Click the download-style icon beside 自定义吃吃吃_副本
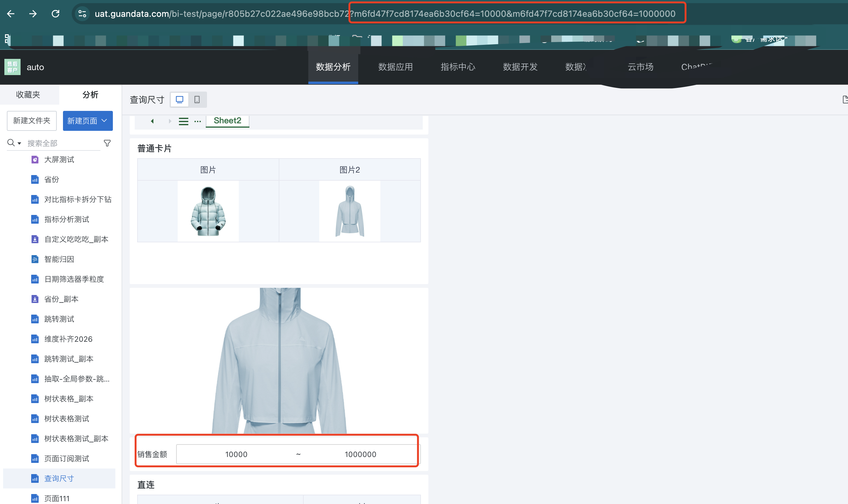This screenshot has width=848, height=504. pyautogui.click(x=35, y=239)
